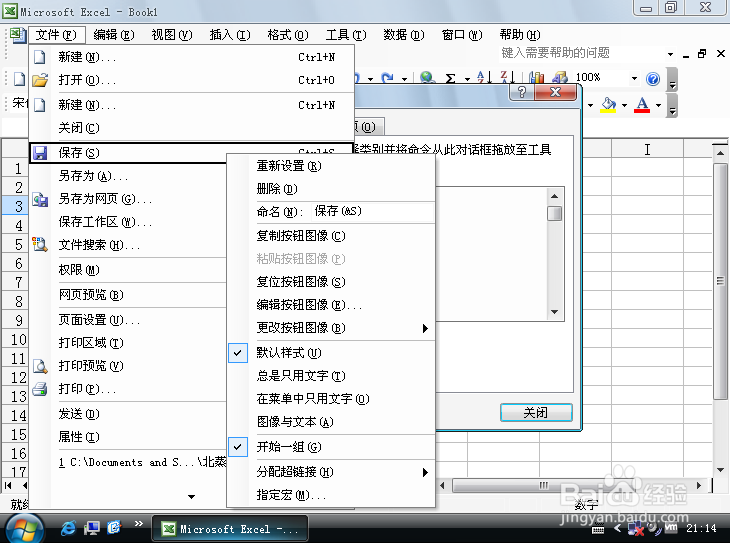Choose Edit Button Image menu entry

click(x=332, y=305)
